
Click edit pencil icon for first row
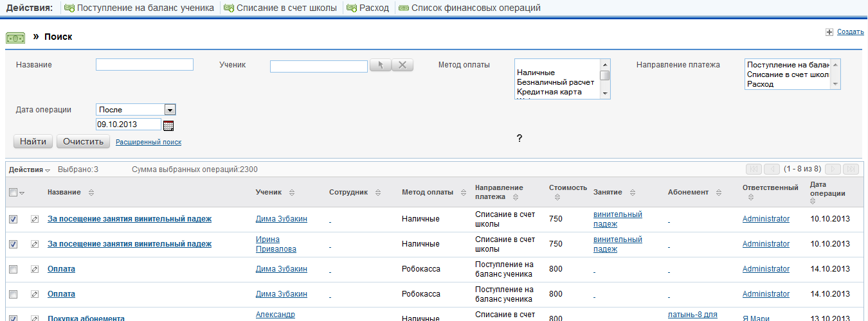[x=35, y=219]
